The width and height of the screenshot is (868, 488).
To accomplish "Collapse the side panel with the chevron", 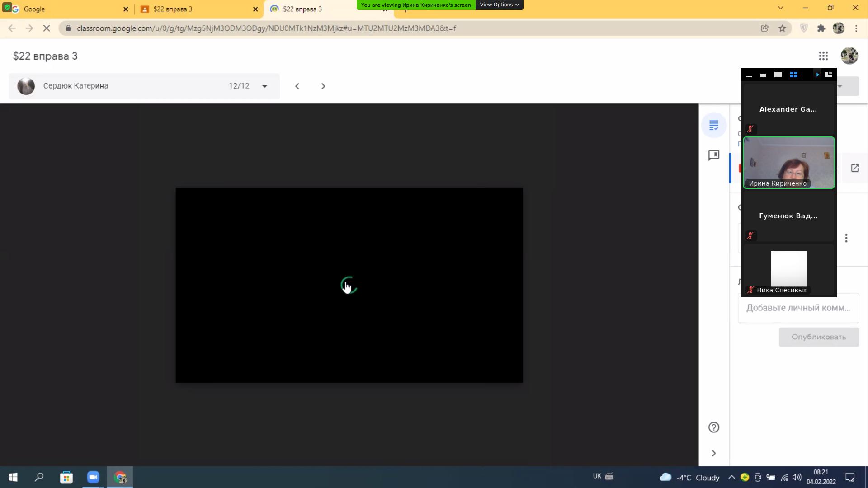I will [714, 453].
